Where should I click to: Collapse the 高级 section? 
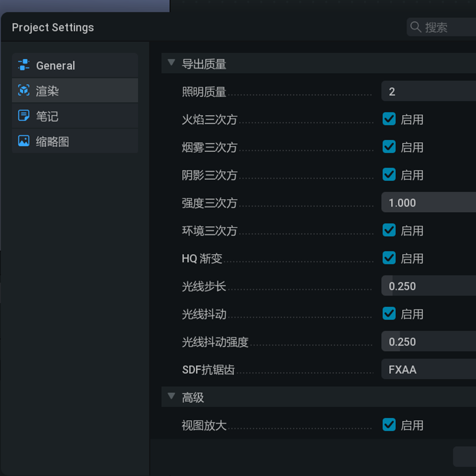[172, 397]
